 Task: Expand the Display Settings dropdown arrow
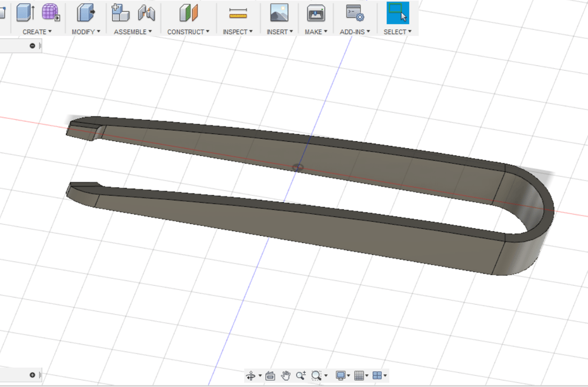(x=349, y=375)
